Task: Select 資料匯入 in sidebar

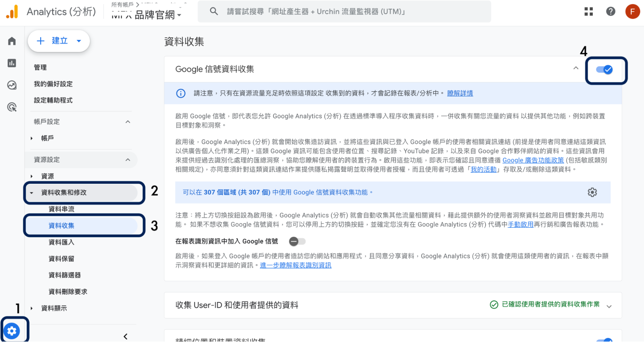Action: (61, 242)
